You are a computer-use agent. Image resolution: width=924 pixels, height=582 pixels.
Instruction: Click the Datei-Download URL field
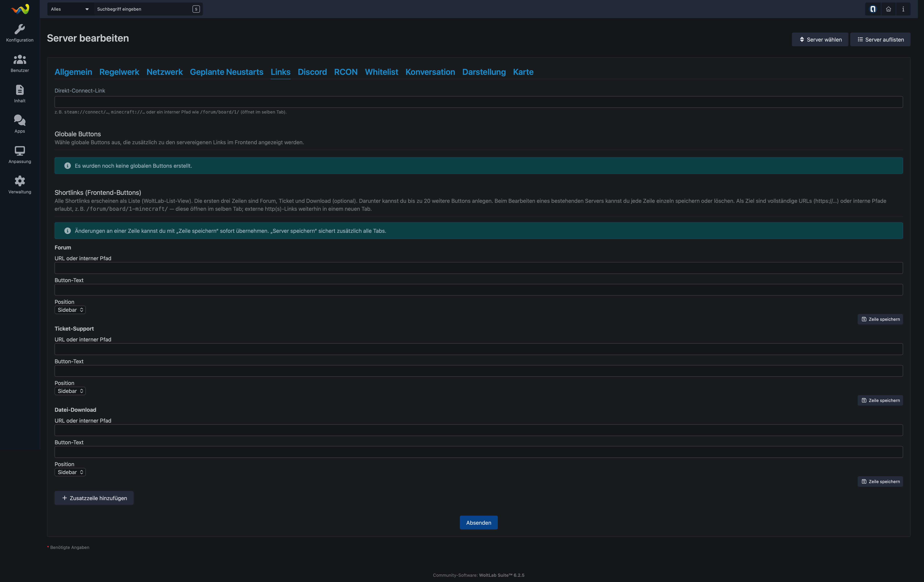tap(478, 430)
